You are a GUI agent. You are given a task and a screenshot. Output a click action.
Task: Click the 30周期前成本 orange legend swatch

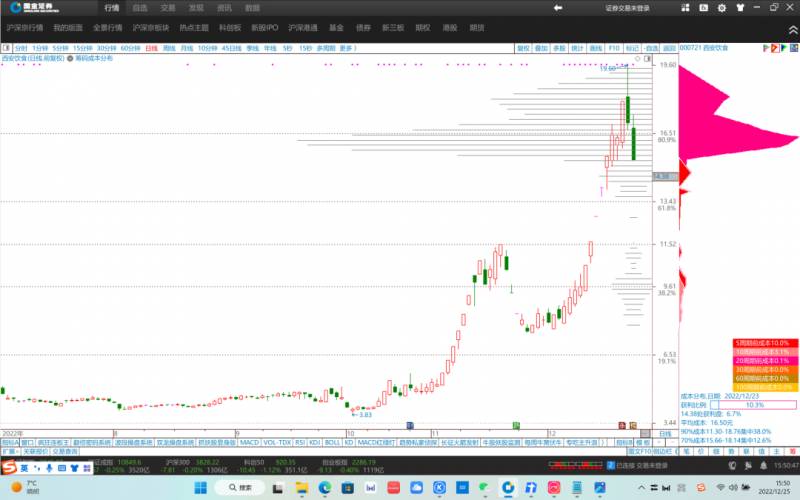click(765, 370)
